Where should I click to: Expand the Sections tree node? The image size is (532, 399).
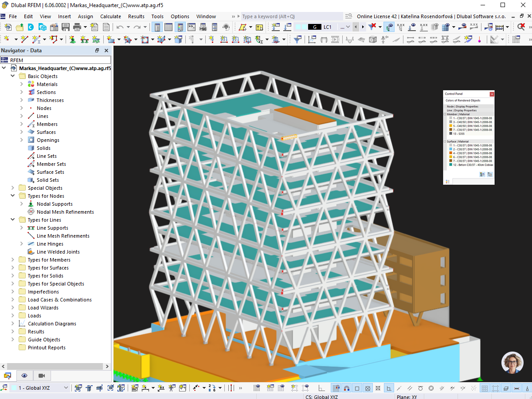(21, 92)
